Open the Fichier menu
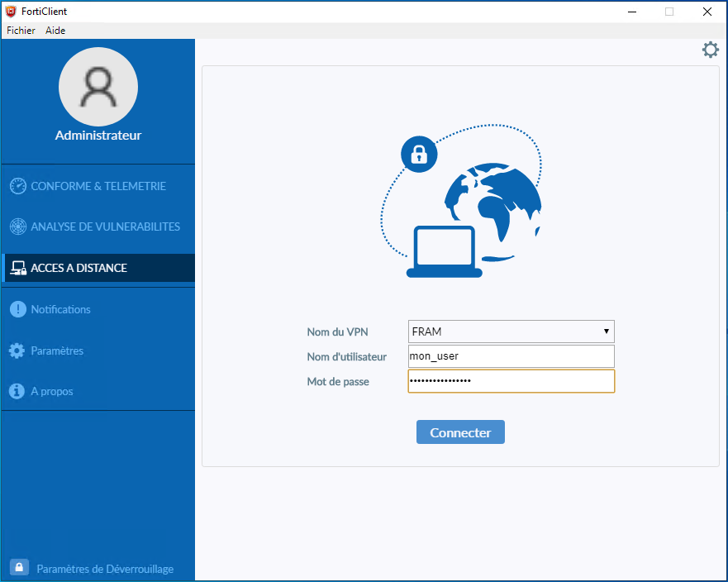The width and height of the screenshot is (728, 582). [x=21, y=31]
